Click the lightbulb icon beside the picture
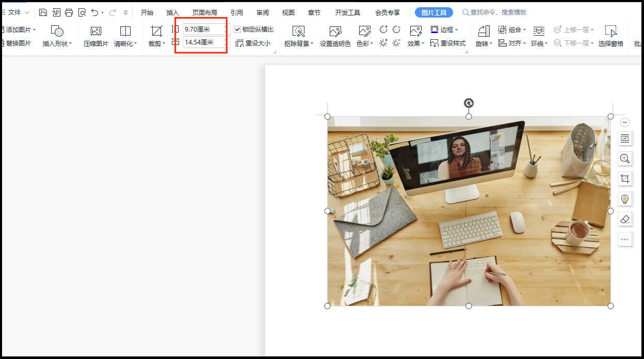Screen dimensions: 644x359 point(625,199)
